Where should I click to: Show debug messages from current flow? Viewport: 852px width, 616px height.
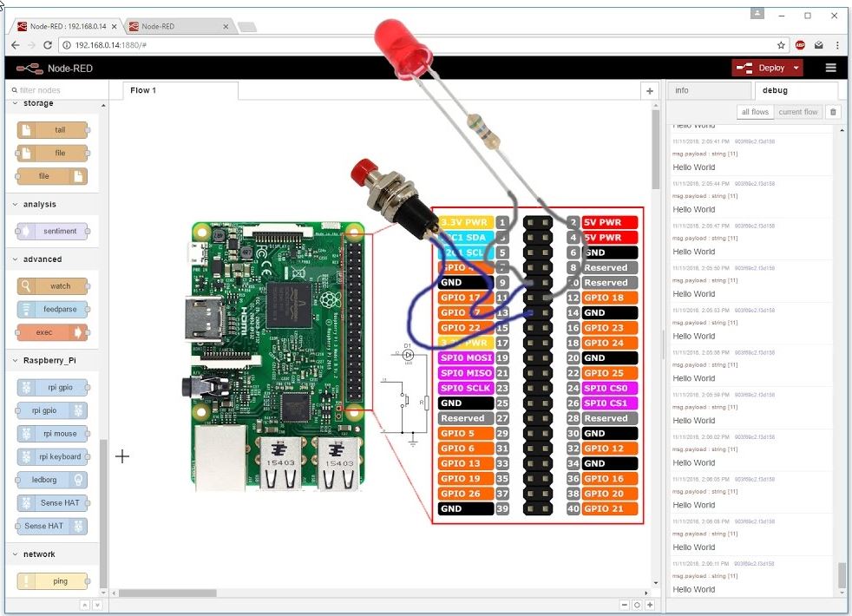click(797, 112)
